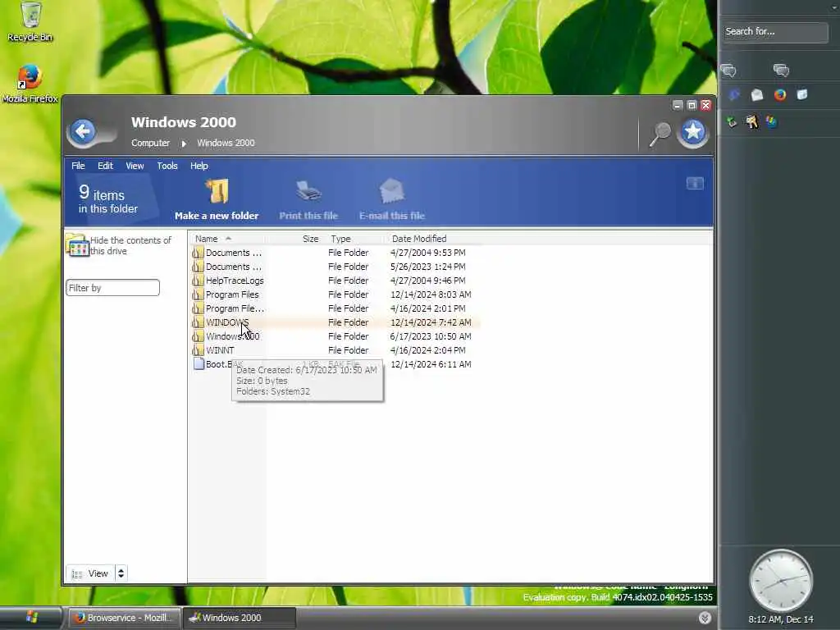Toggle the preview pane button in blue bar
This screenshot has width=840, height=630.
[695, 183]
